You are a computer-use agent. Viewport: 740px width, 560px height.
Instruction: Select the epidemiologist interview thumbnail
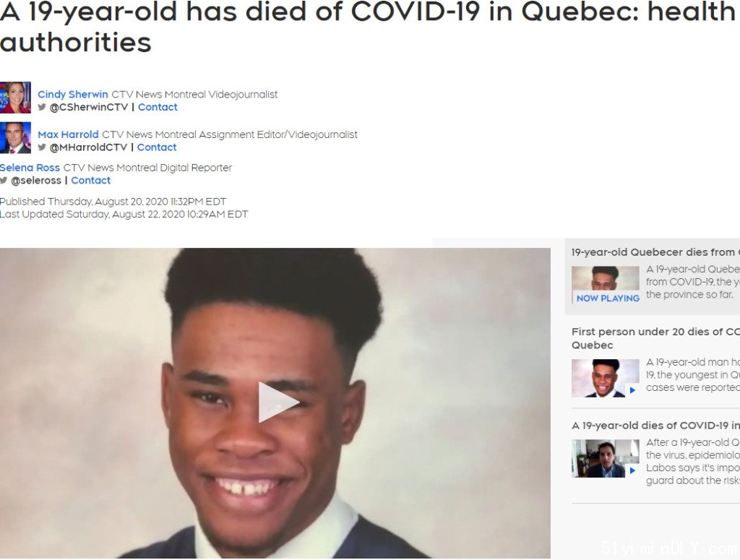tap(606, 459)
